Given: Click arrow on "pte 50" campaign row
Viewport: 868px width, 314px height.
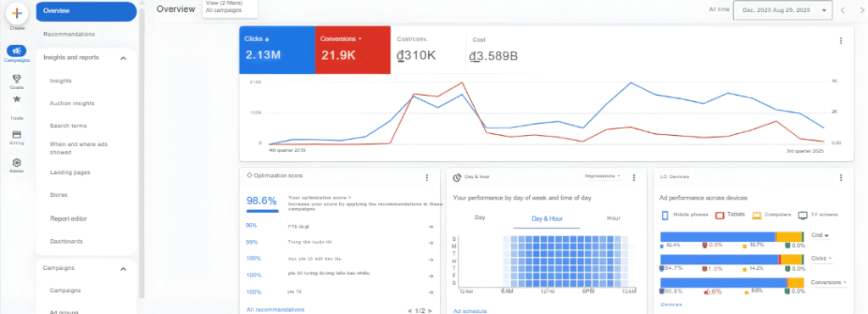Looking at the screenshot, I should pos(430,275).
